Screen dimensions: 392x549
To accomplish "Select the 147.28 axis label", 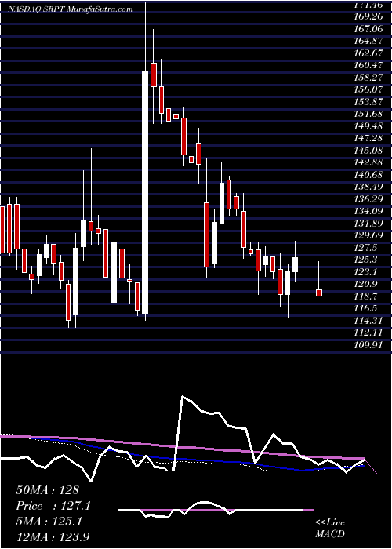I will point(369,137).
